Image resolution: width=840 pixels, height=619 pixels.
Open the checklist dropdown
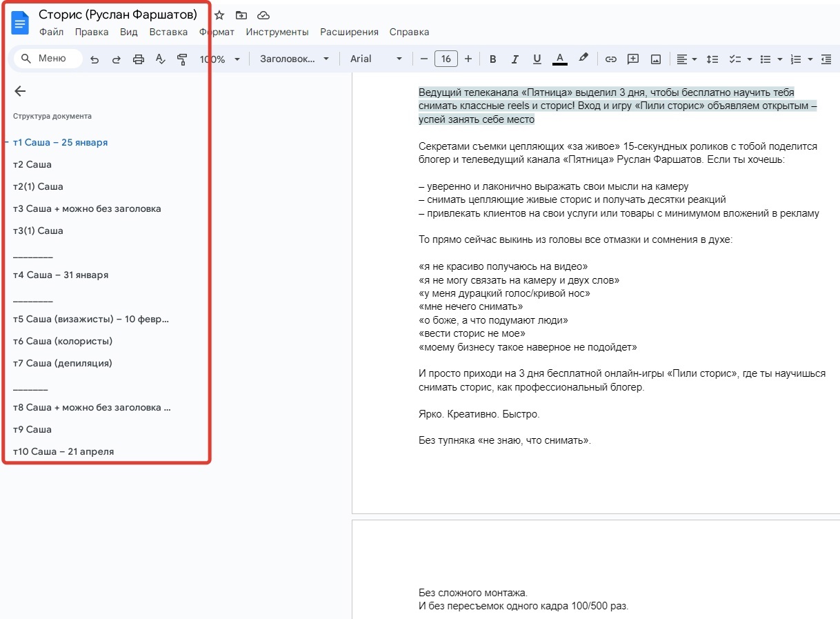click(741, 59)
